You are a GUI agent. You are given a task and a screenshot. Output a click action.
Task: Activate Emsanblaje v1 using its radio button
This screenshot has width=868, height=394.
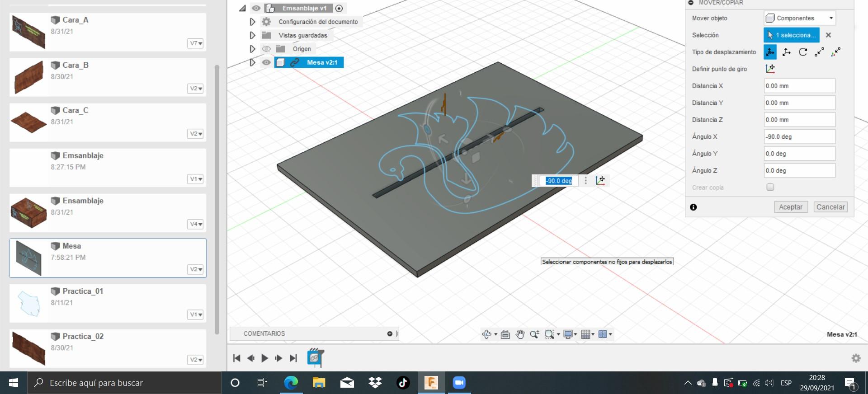(x=339, y=8)
